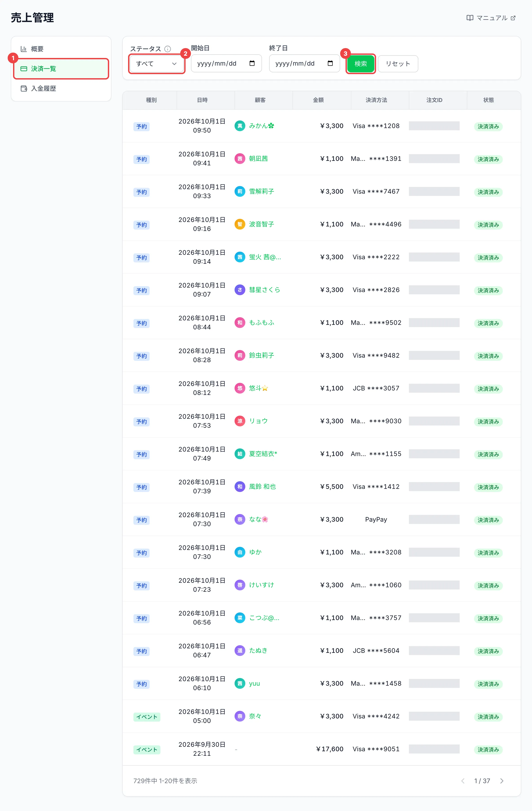The image size is (532, 811).
Task: Click avatar icon of こつぶ@...
Action: tap(240, 618)
